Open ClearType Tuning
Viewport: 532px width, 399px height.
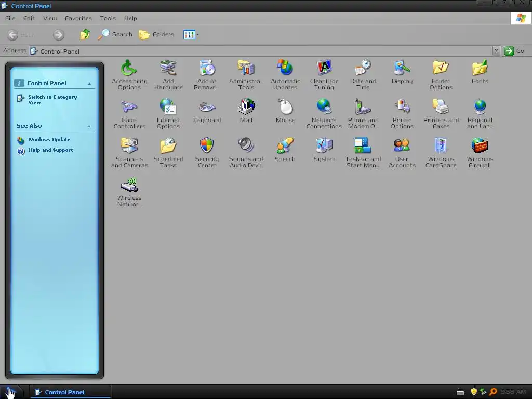324,75
